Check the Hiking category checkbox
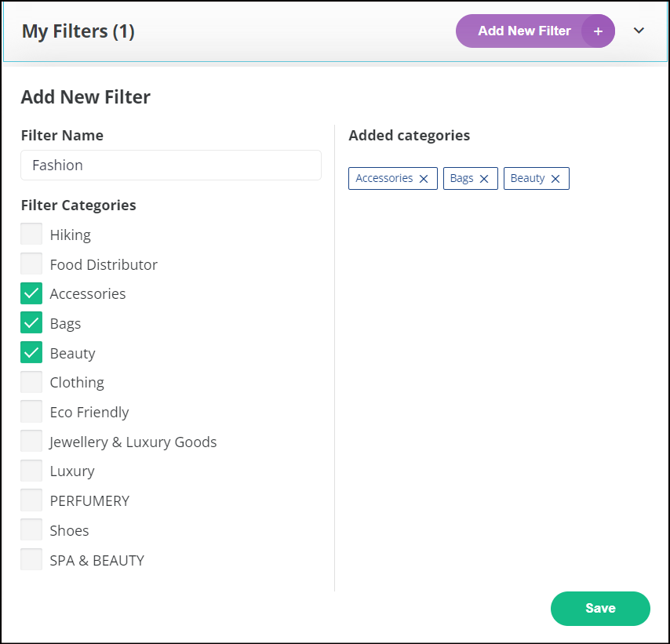The height and width of the screenshot is (644, 670). click(x=31, y=234)
